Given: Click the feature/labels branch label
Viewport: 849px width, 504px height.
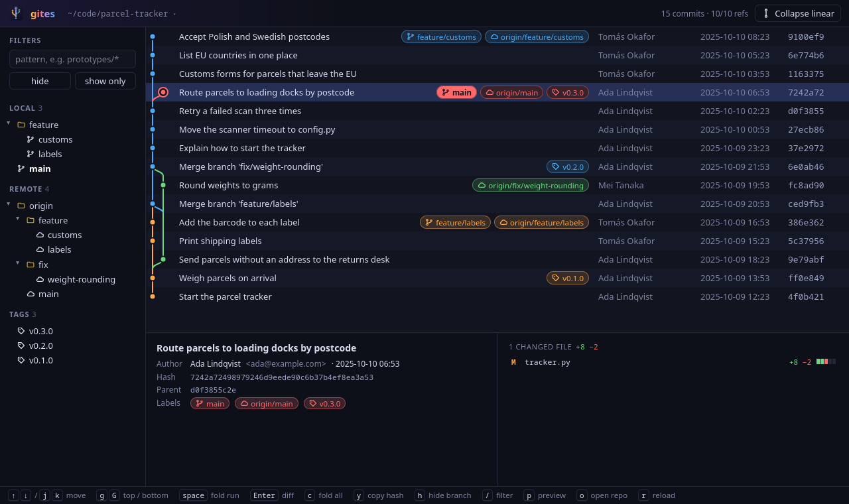Looking at the screenshot, I should tap(455, 222).
